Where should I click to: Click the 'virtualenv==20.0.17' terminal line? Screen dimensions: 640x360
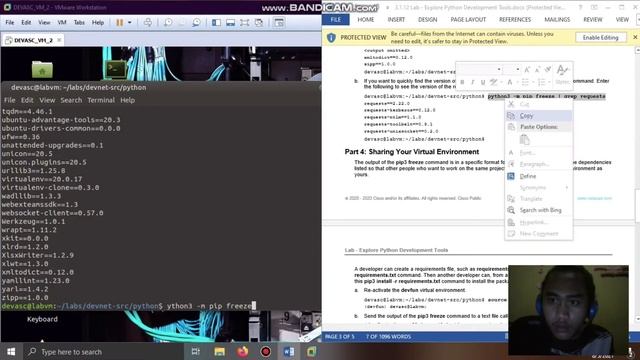point(42,179)
